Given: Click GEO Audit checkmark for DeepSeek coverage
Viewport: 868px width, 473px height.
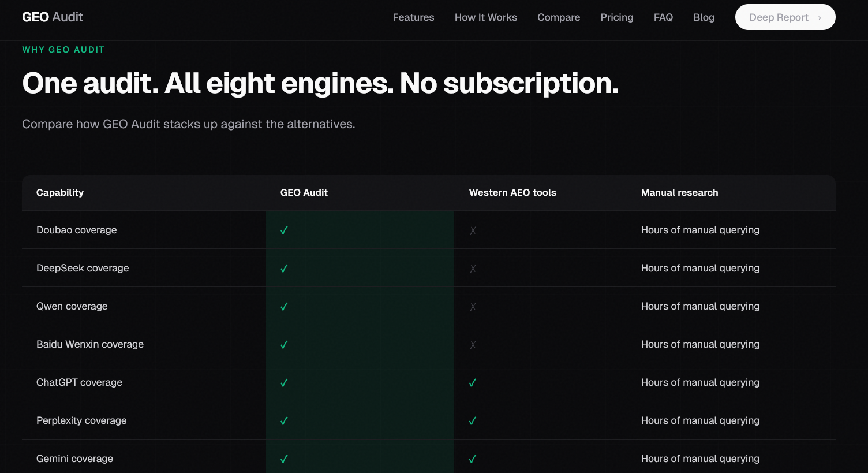Looking at the screenshot, I should pyautogui.click(x=284, y=269).
